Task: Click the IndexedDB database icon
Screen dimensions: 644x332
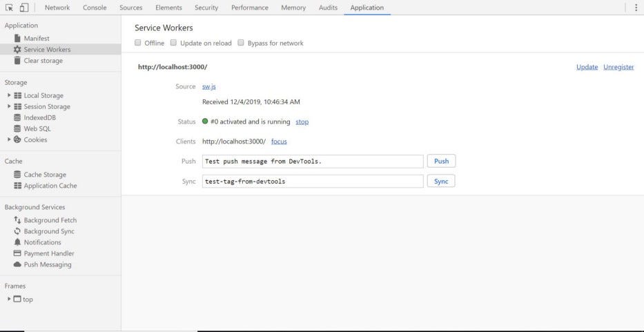Action: point(17,117)
